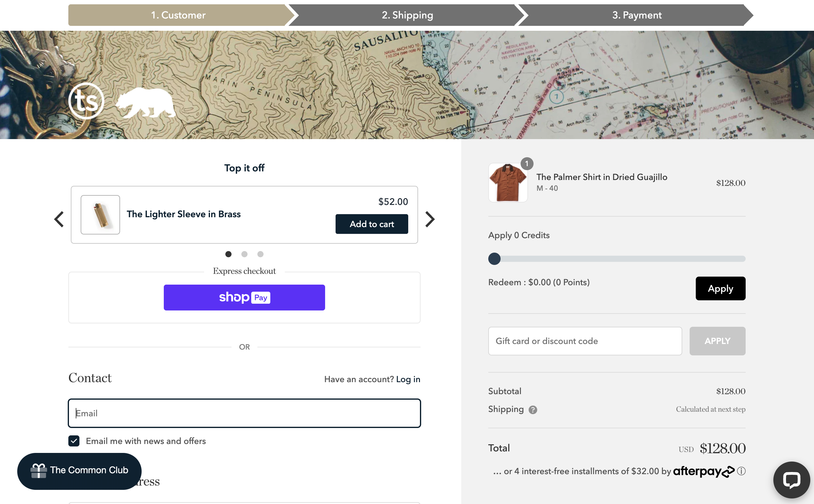Click Add to cart for Lighter Sleeve
Image resolution: width=814 pixels, height=504 pixels.
[x=372, y=223]
